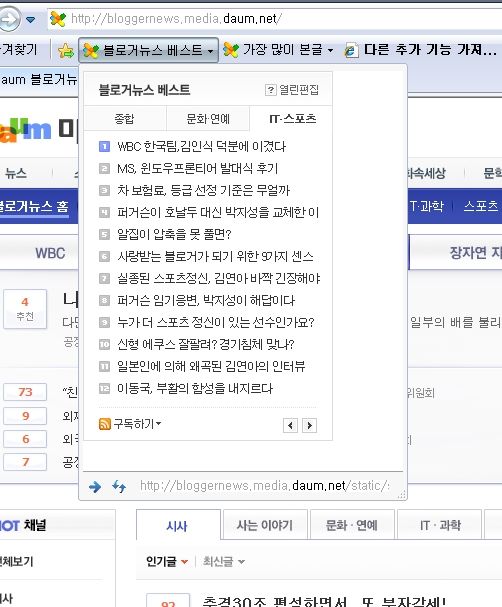Screen dimensions: 502x607
Task: Click the 뉴스 top menu item
Action: pyautogui.click(x=15, y=173)
